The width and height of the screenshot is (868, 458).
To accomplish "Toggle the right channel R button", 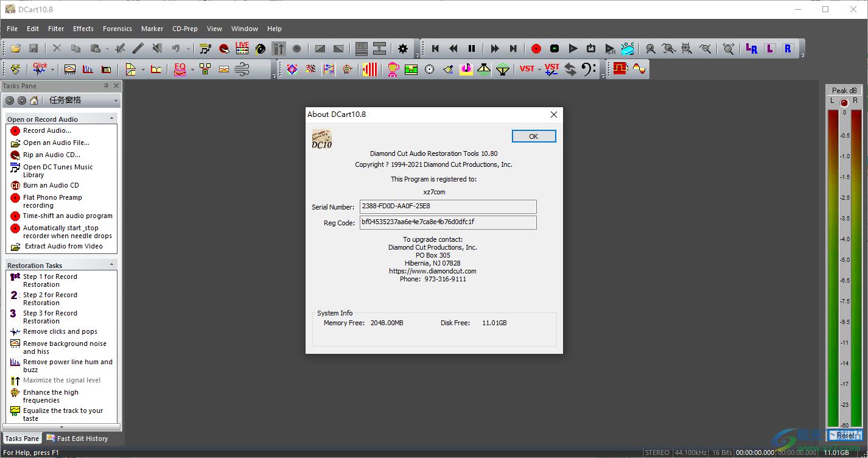I will (x=788, y=49).
